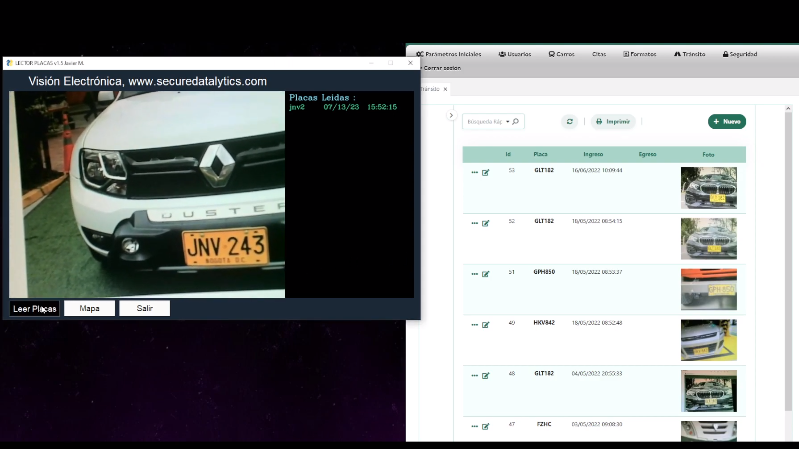Image resolution: width=799 pixels, height=449 pixels.
Task: Open photo thumbnail for row Id 52
Action: click(x=709, y=239)
